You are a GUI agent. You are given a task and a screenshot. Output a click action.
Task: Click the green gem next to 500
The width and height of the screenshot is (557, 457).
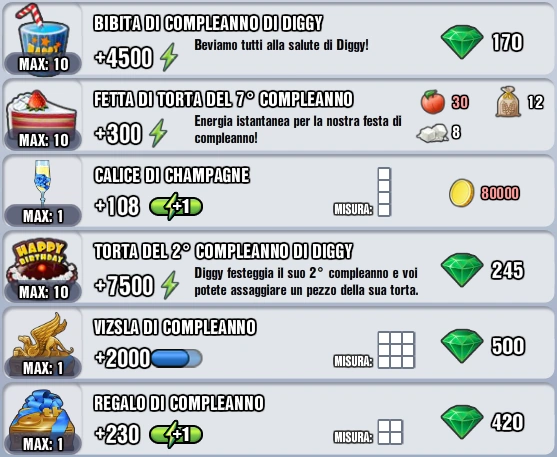[462, 346]
